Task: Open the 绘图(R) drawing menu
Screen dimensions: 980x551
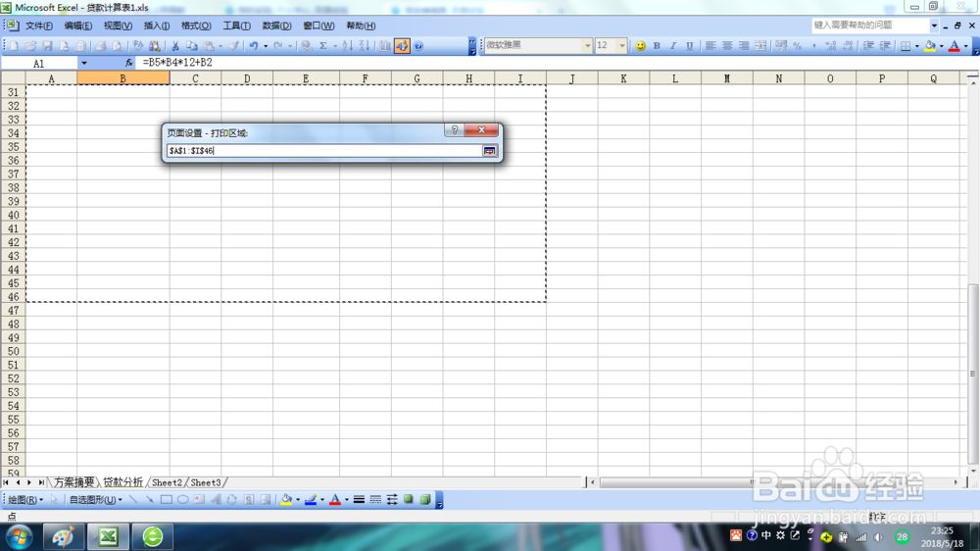Action: [25, 500]
